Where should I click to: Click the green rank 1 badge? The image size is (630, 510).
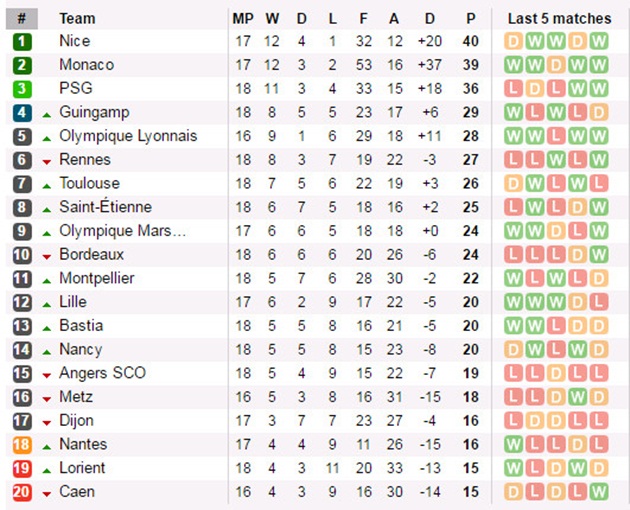coord(22,41)
